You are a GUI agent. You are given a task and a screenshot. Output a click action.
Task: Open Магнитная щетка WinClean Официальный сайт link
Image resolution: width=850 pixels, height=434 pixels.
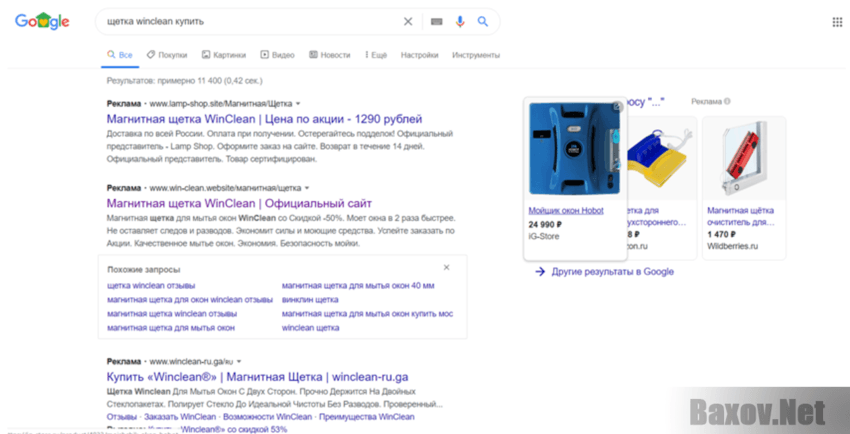(239, 203)
